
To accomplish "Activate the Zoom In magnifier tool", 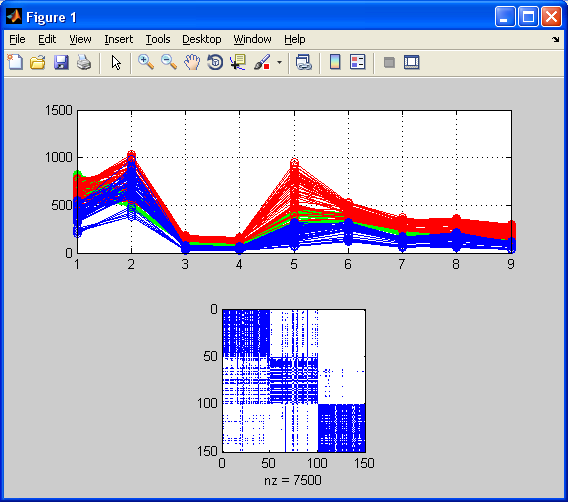I will 146,62.
